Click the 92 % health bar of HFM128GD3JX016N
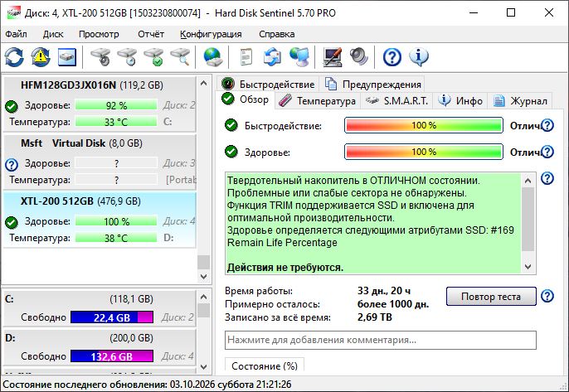This screenshot has width=569, height=392. click(116, 105)
